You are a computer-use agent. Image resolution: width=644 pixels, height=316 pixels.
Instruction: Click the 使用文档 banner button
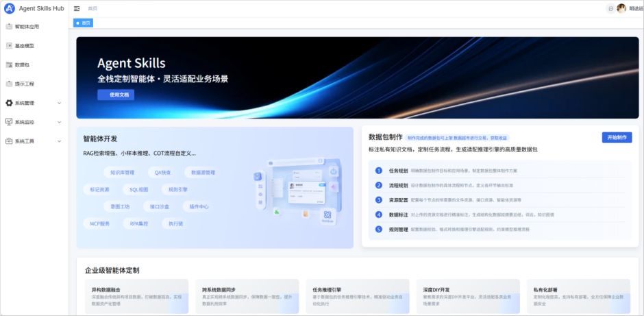point(116,95)
